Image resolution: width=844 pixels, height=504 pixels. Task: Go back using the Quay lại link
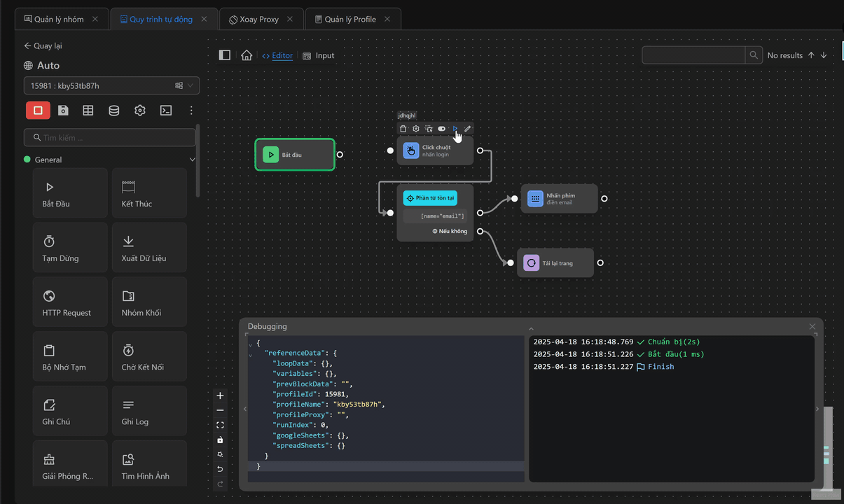[x=42, y=45]
